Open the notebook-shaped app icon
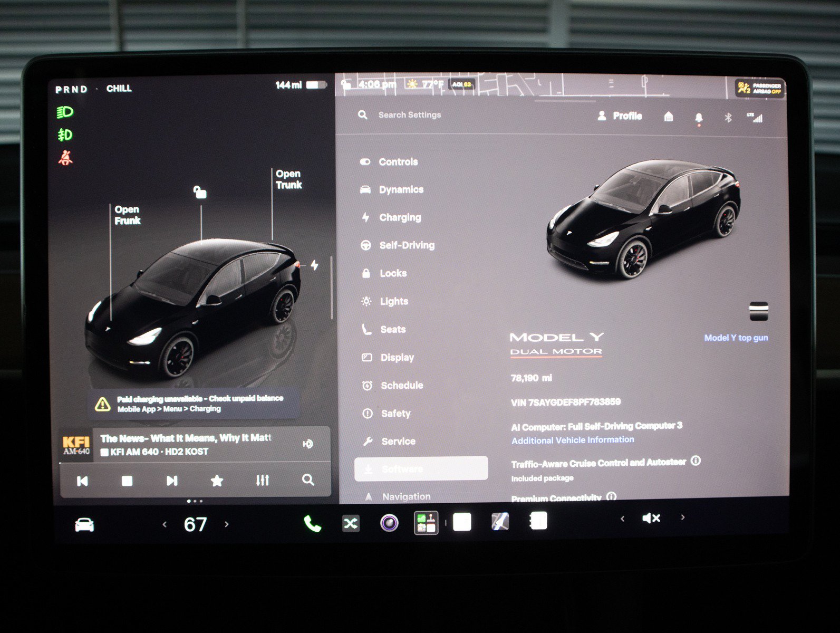840x633 pixels. pos(538,521)
